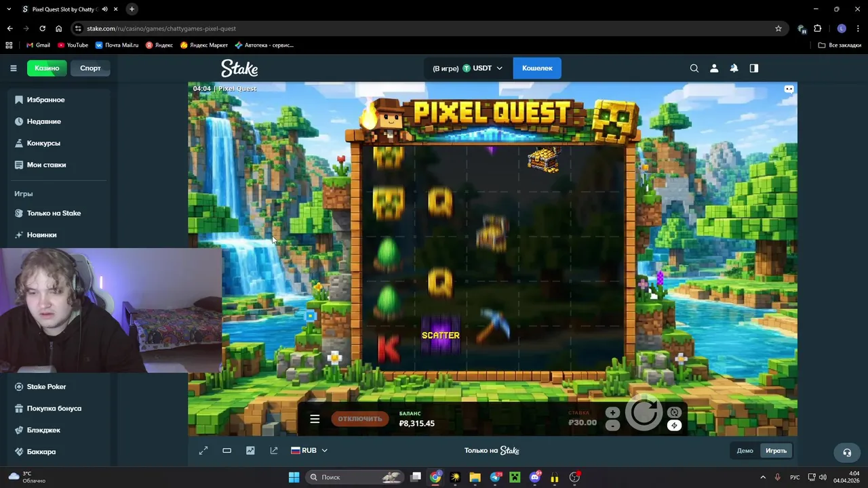This screenshot has height=488, width=868.
Task: Open the Gmail bookmark
Action: [38, 45]
